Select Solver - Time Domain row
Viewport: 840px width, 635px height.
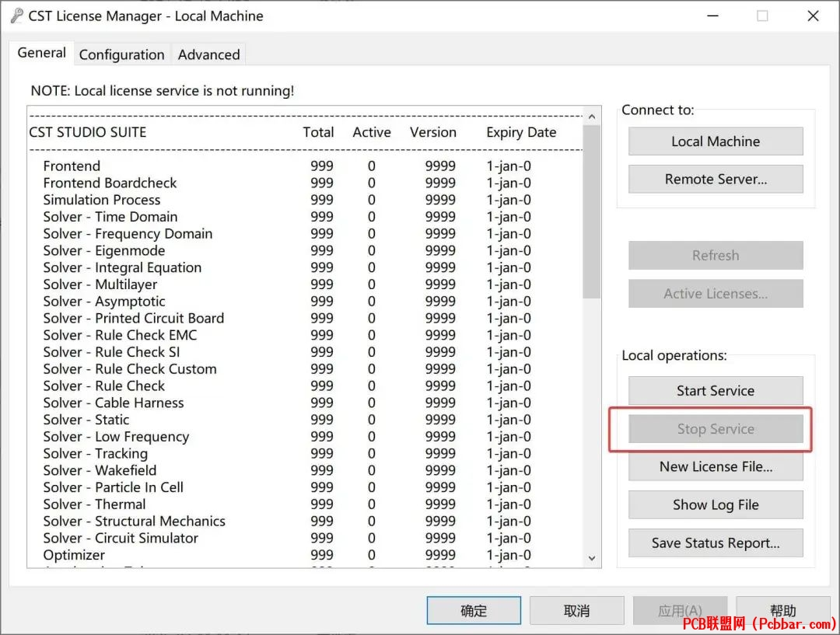click(287, 217)
